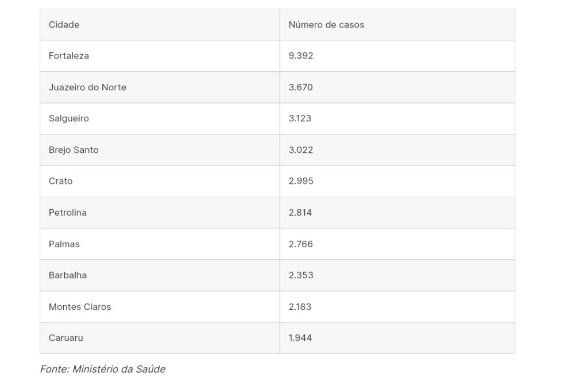Image resolution: width=588 pixels, height=384 pixels.
Task: Click the 3.022 cases value
Action: (301, 150)
